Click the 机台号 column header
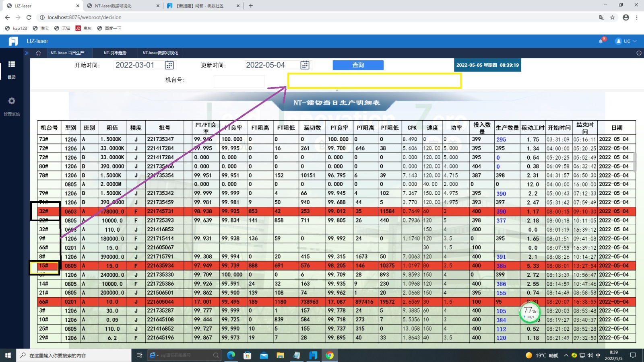Viewport: 644px width, 362px height. [49, 128]
